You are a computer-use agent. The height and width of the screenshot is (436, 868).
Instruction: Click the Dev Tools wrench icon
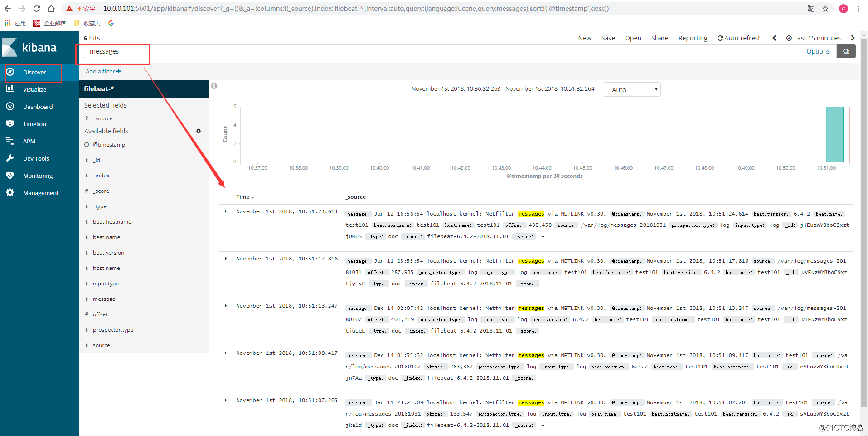coord(10,158)
